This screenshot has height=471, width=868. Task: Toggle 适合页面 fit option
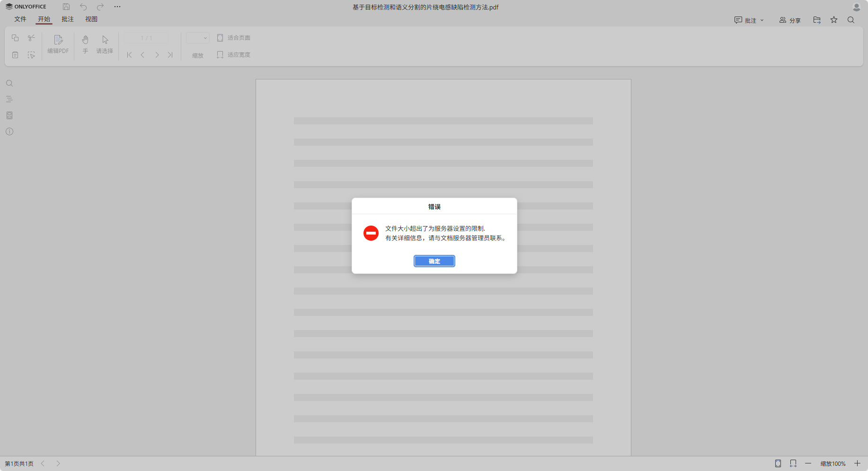point(234,38)
